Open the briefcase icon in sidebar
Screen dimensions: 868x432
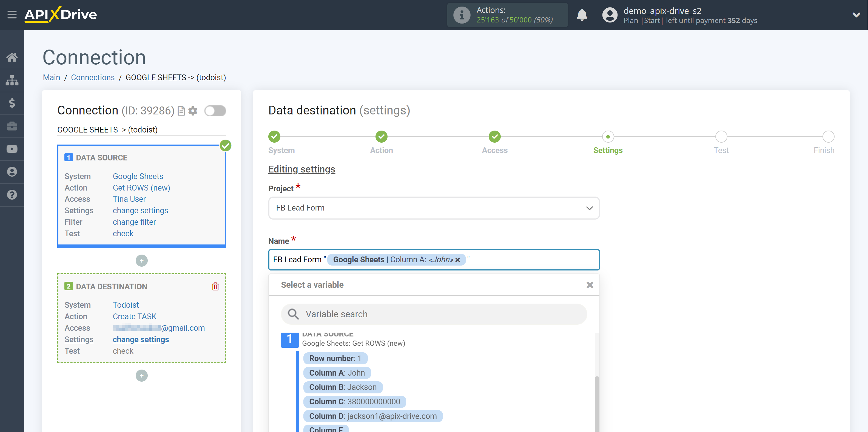pyautogui.click(x=12, y=126)
